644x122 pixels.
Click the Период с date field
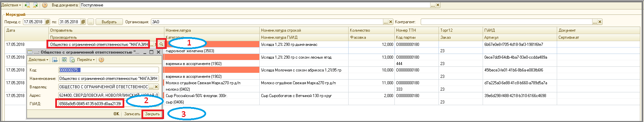[x=34, y=22]
